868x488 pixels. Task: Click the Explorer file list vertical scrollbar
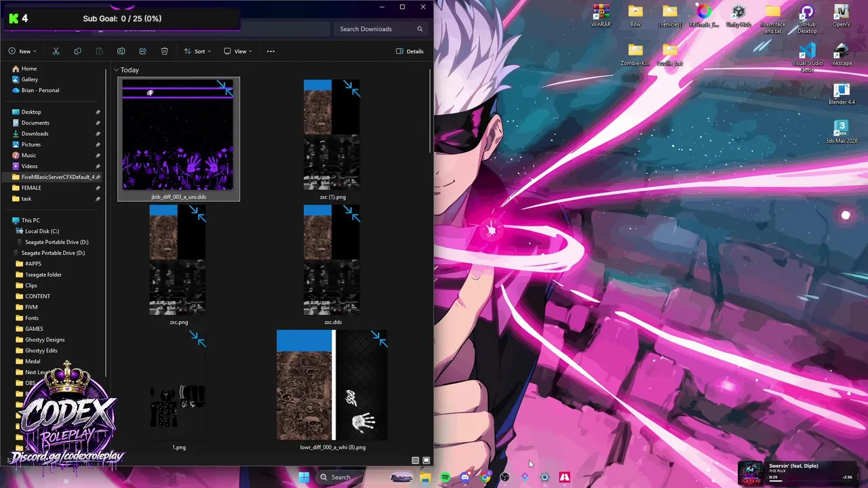click(431, 112)
